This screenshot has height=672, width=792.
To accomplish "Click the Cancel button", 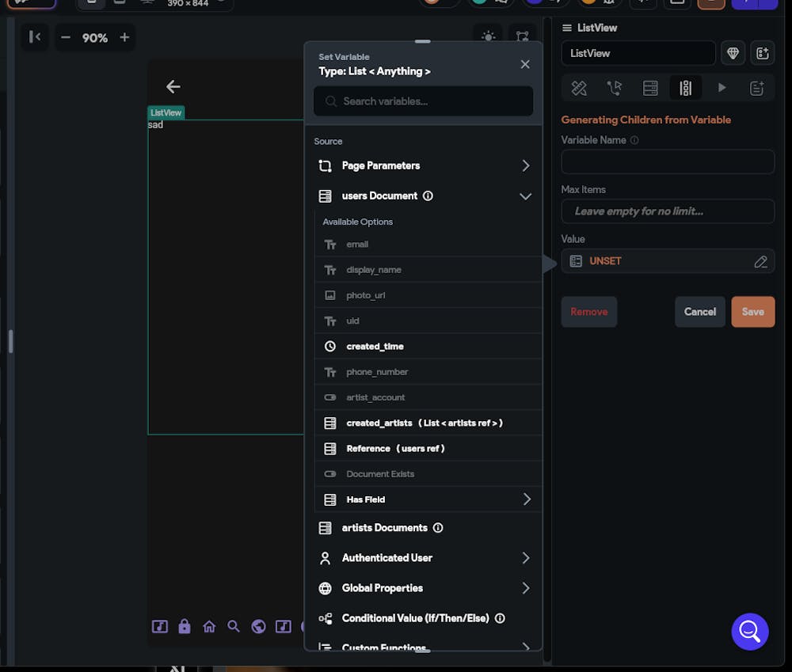I will coord(699,312).
